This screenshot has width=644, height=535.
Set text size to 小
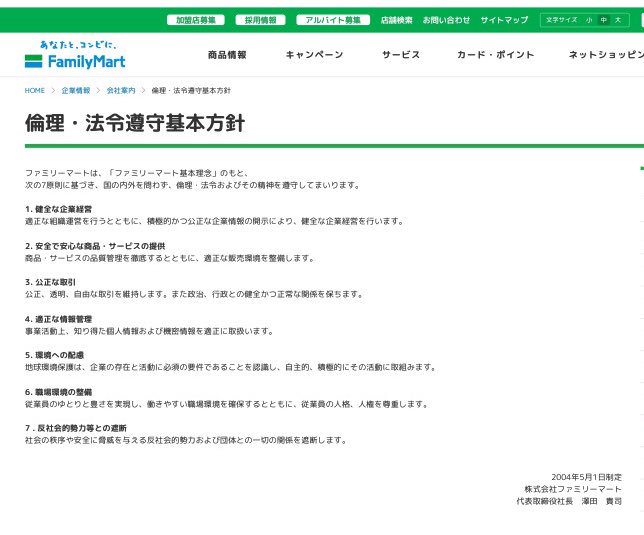(589, 20)
